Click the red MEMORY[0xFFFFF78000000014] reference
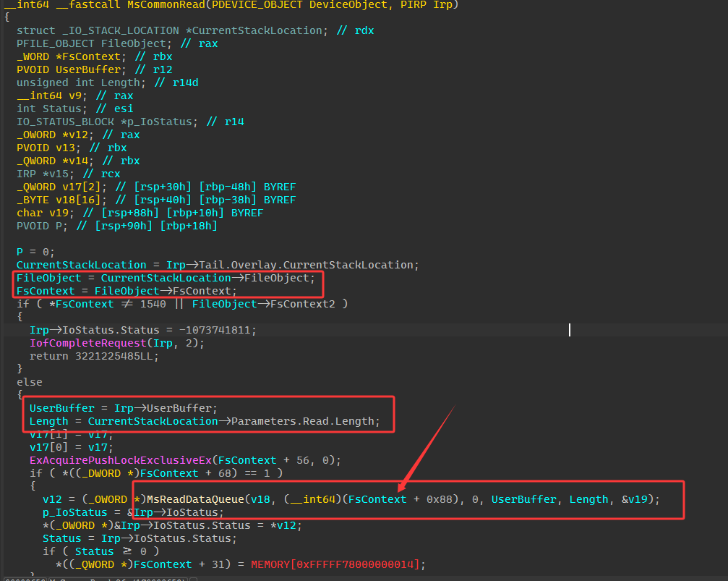This screenshot has height=581, width=728. point(335,564)
